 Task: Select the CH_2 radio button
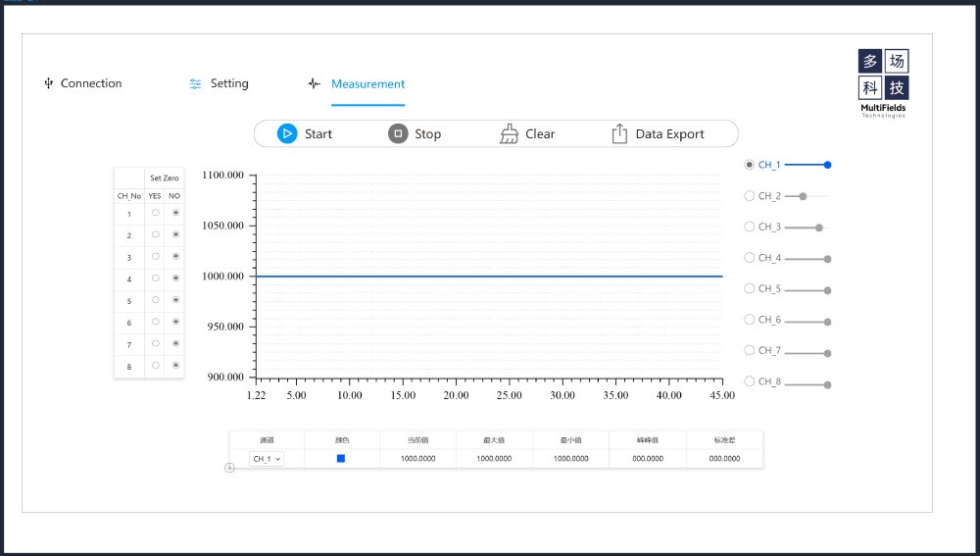click(750, 196)
